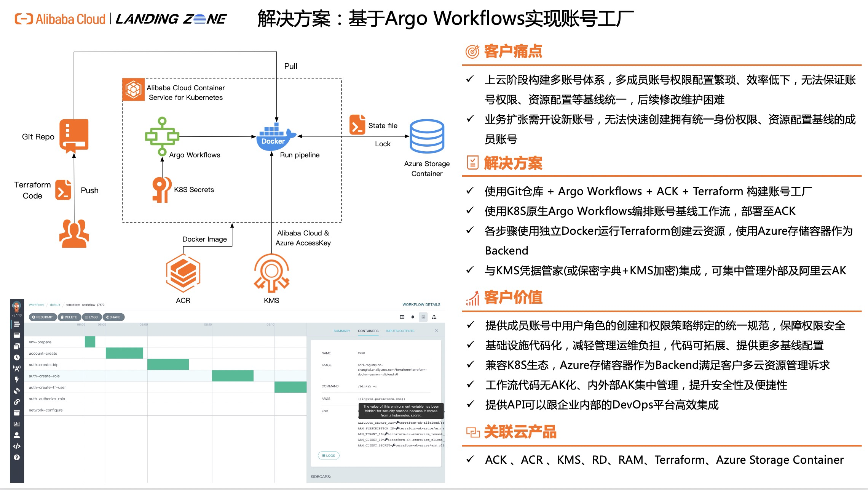Click the Azure Storage Container database icon
This screenshot has height=490, width=868.
click(427, 136)
